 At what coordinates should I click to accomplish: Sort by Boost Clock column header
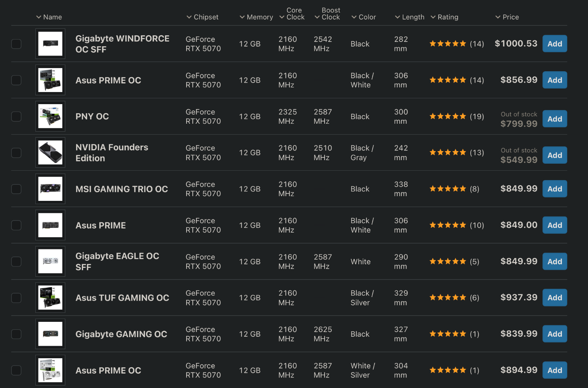(327, 14)
